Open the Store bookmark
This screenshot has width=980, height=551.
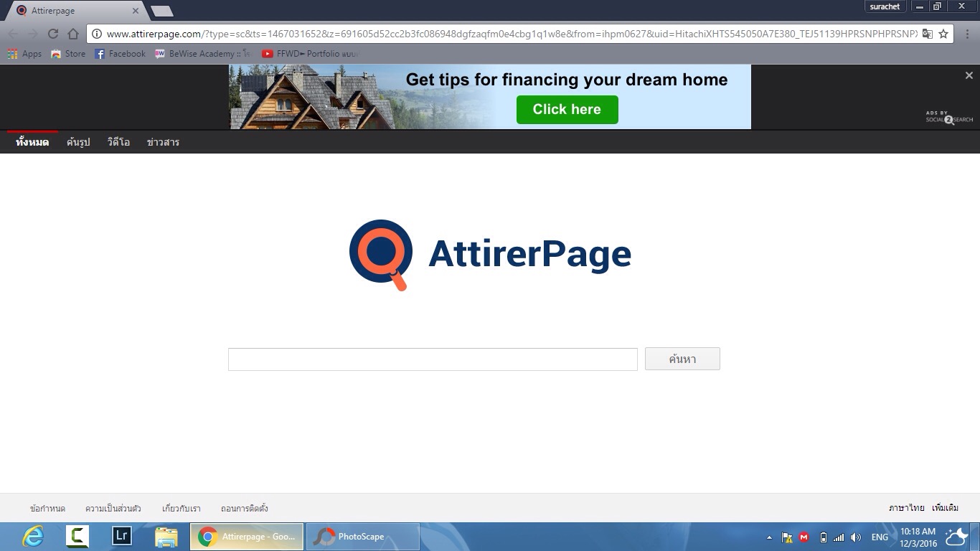(68, 54)
